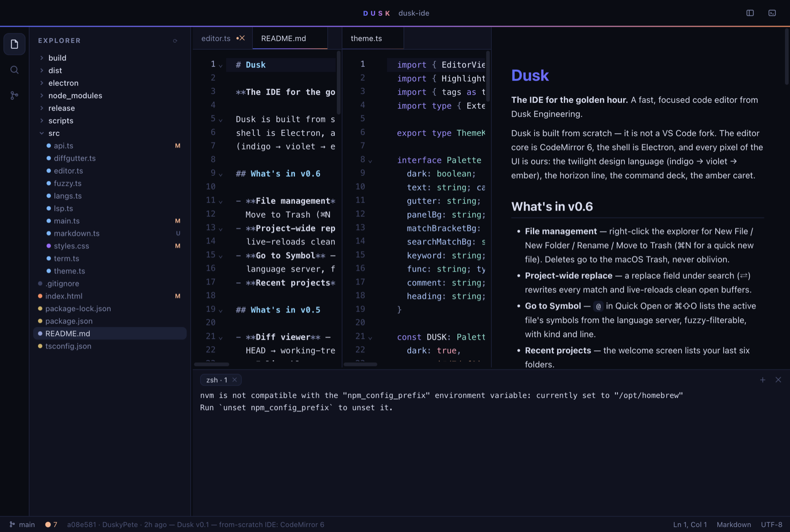Close the zsh 1 terminal tab
The width and height of the screenshot is (790, 532).
click(235, 380)
